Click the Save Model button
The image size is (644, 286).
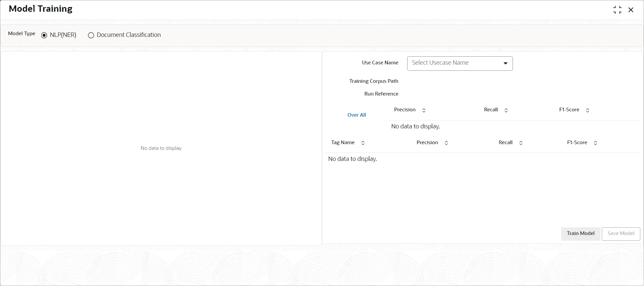click(x=621, y=234)
